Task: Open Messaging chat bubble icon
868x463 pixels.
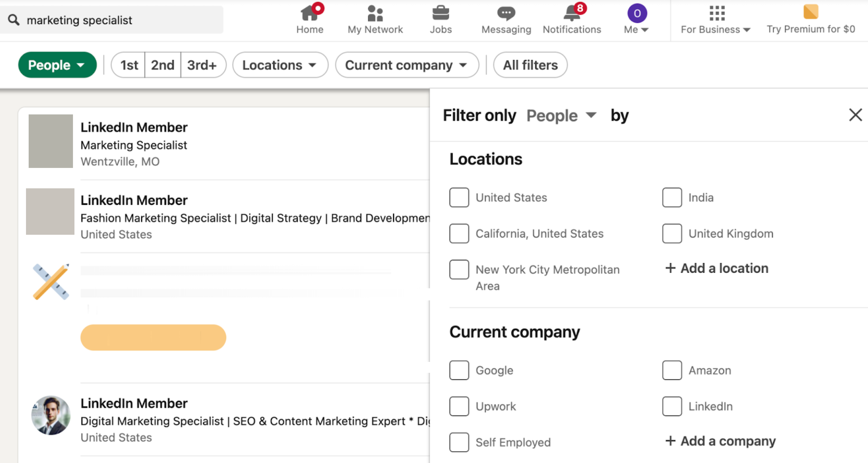Action: coord(506,13)
